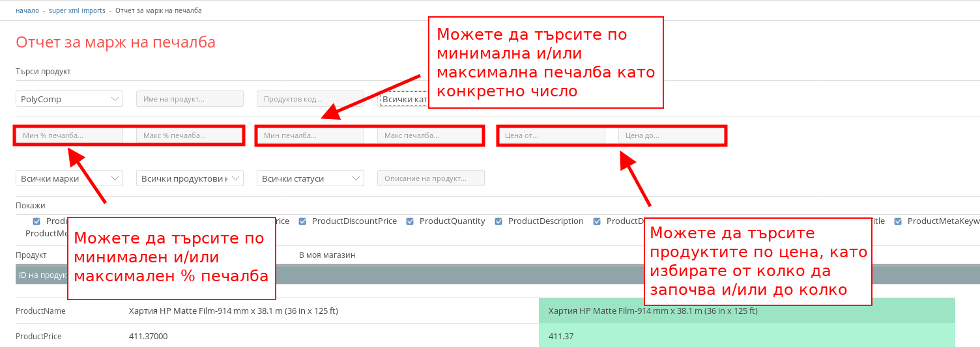The width and height of the screenshot is (980, 347).
Task: Click the Макс % печалба field
Action: coord(190,135)
